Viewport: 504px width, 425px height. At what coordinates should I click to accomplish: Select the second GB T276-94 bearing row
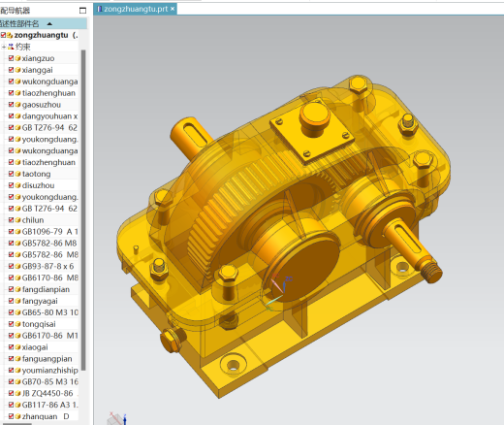49,209
